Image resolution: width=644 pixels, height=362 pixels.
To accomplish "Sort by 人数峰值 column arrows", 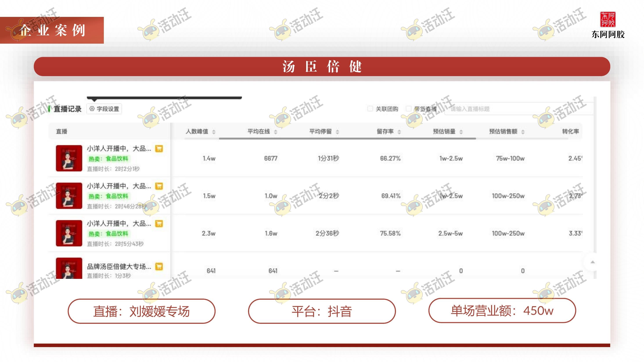I will tap(214, 132).
